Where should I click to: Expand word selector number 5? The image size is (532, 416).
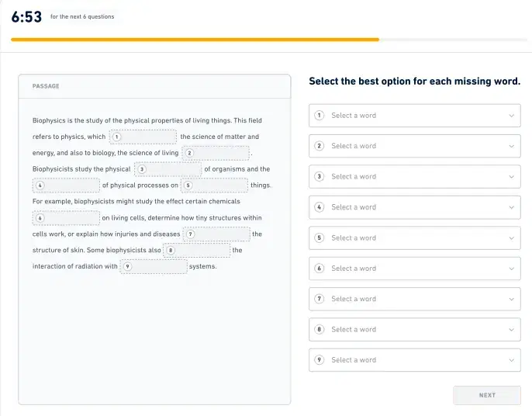[x=414, y=238]
